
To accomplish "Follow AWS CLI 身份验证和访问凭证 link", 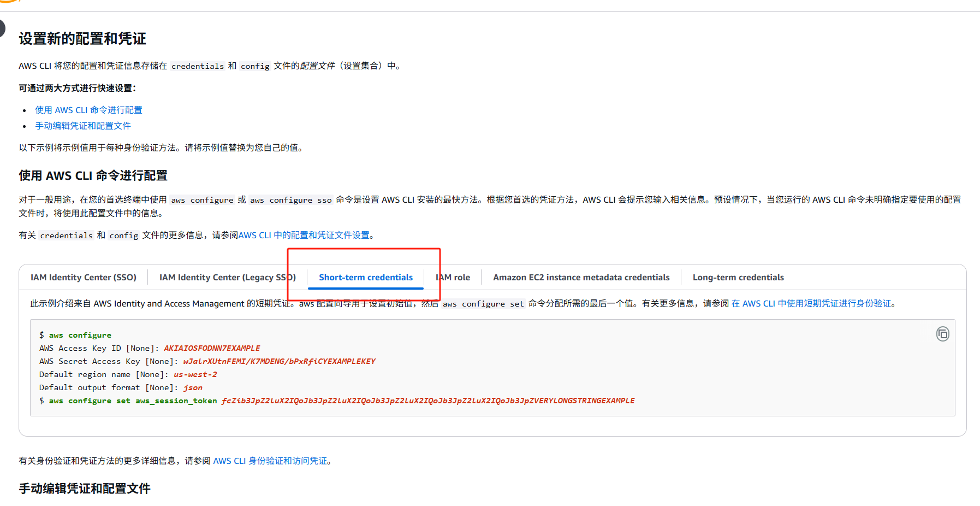I will coord(270,461).
